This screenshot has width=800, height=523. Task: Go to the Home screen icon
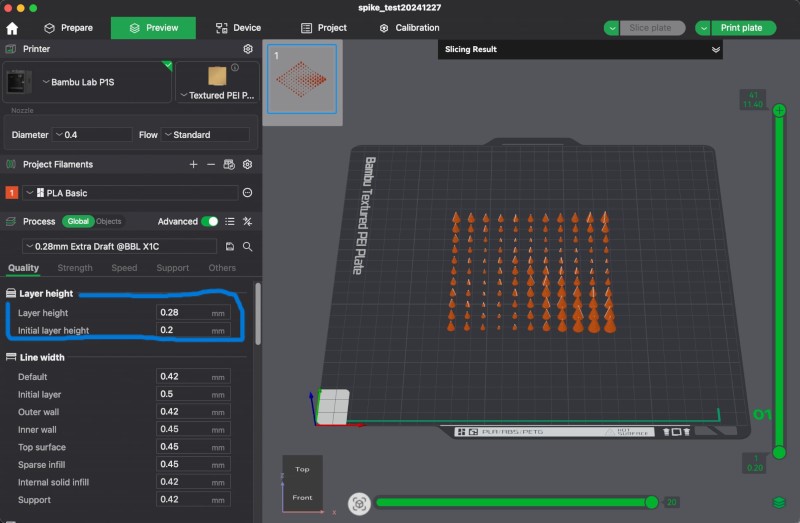[12, 28]
